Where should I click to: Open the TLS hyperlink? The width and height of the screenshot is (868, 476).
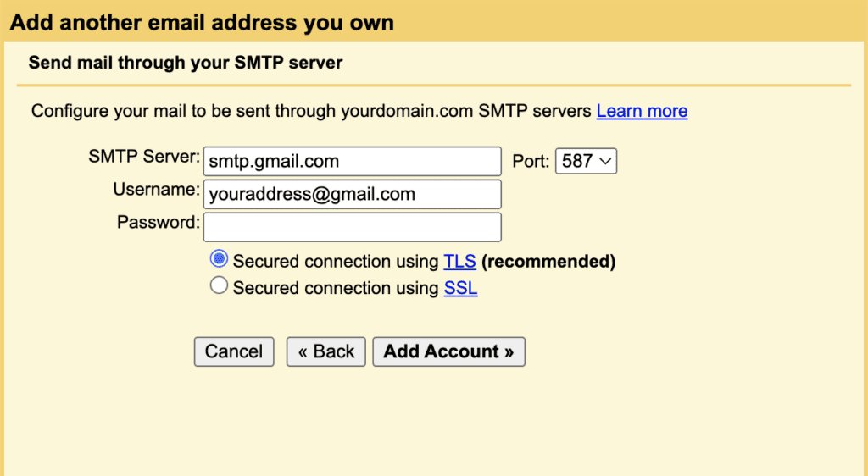tap(459, 262)
